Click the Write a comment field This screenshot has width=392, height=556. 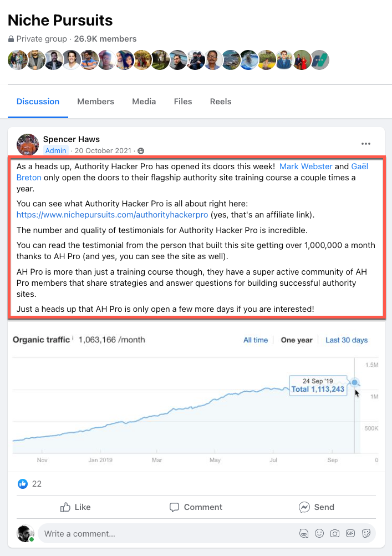tap(166, 534)
